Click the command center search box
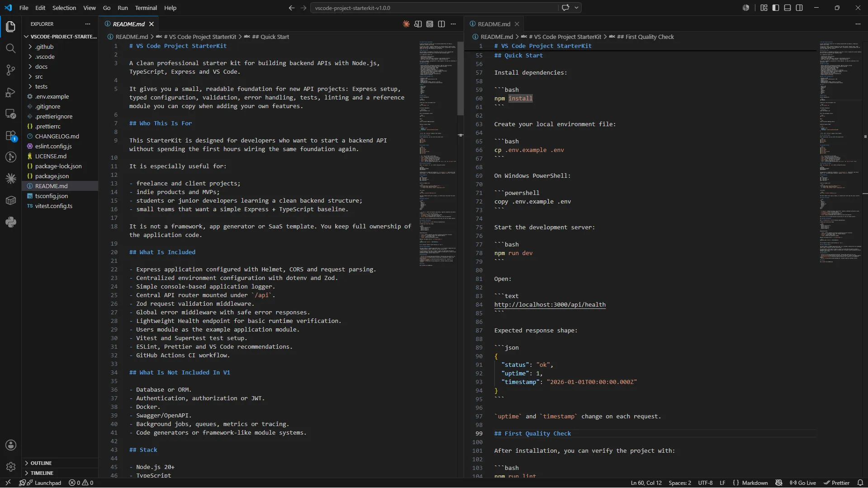The width and height of the screenshot is (868, 488). (434, 8)
